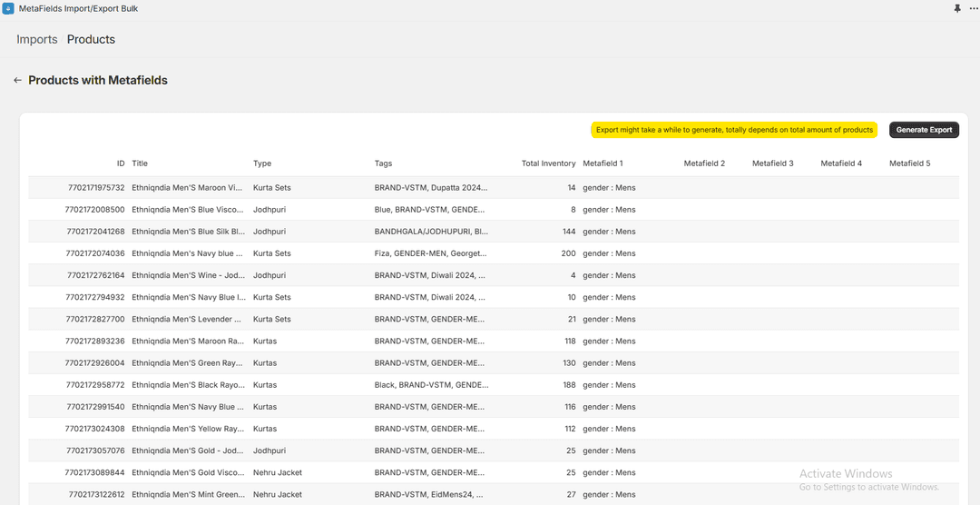Click title Ethniqndia Men'S Wine - Jod...
This screenshot has width=980, height=505.
click(188, 275)
